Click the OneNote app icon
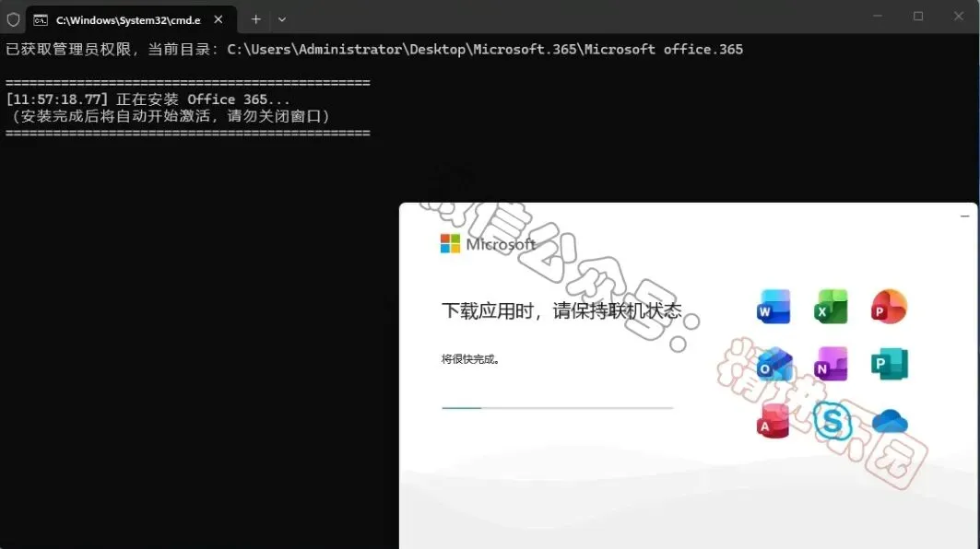 click(x=832, y=364)
